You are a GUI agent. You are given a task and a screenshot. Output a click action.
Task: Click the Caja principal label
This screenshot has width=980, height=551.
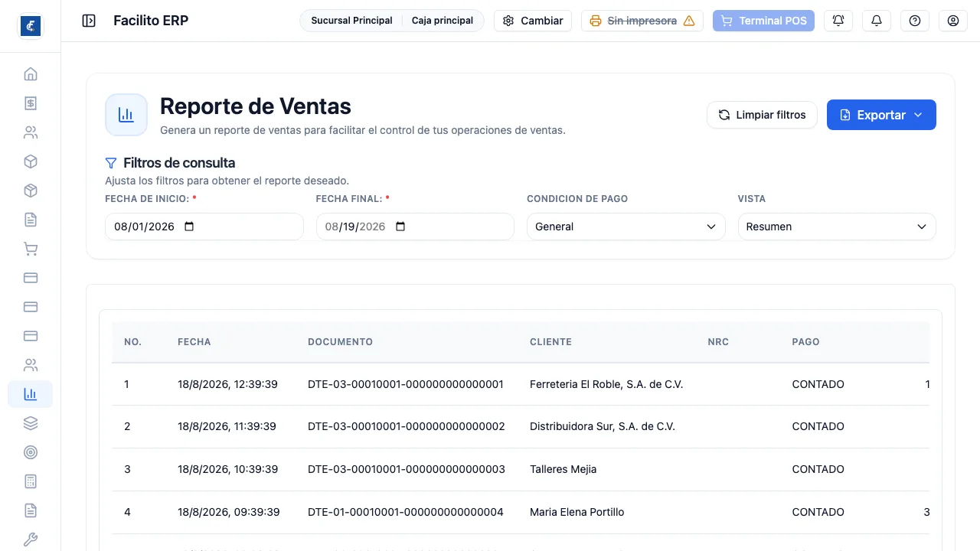(443, 21)
